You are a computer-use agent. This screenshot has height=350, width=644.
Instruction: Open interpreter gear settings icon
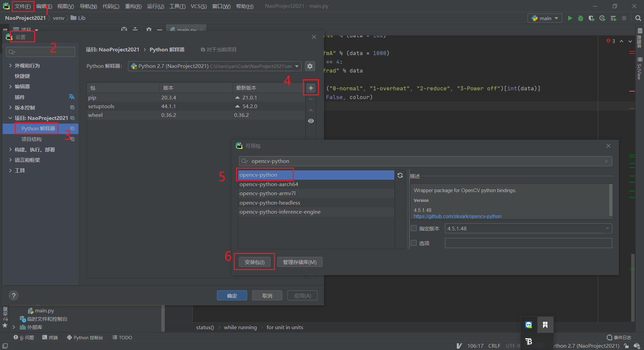[310, 66]
